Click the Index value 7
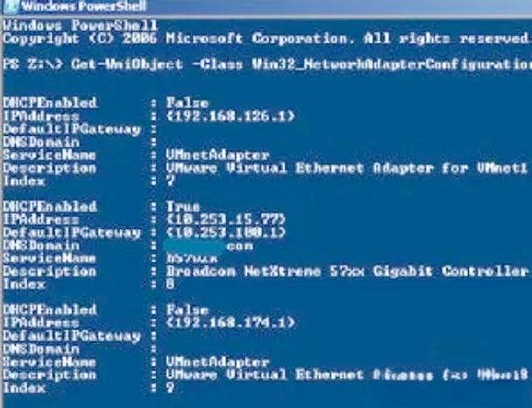Viewport: 532px width, 408px height. [171, 181]
